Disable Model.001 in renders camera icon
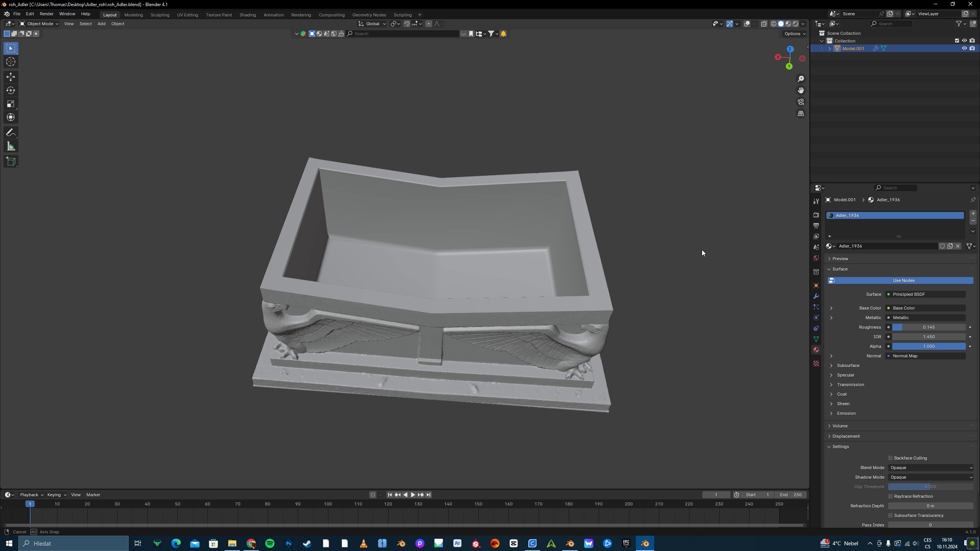980x551 pixels. click(972, 48)
